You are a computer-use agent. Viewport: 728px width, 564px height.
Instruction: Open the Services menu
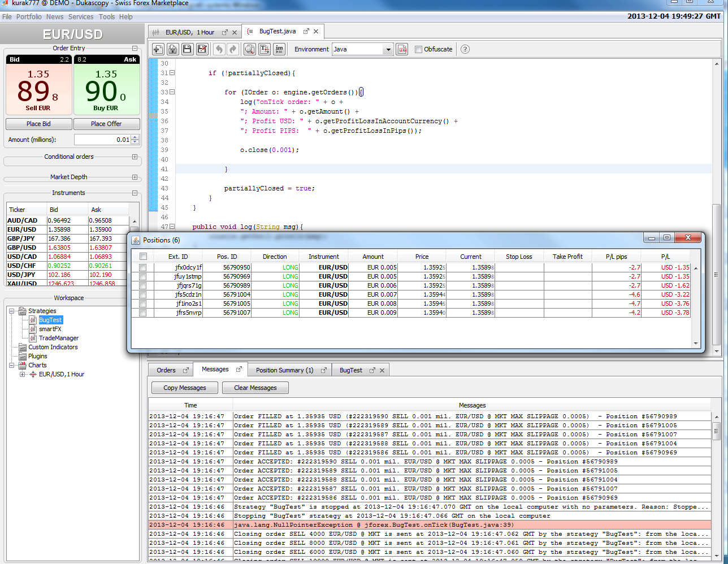pyautogui.click(x=81, y=16)
